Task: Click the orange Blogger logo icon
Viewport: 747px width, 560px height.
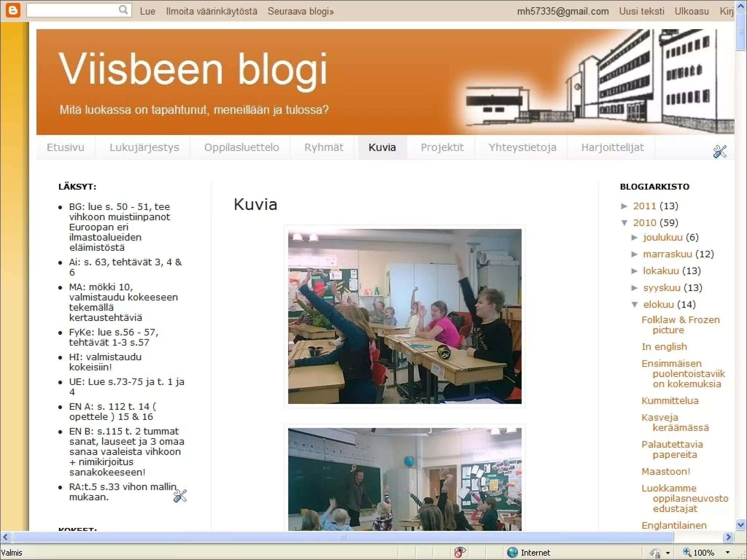Action: [13, 11]
